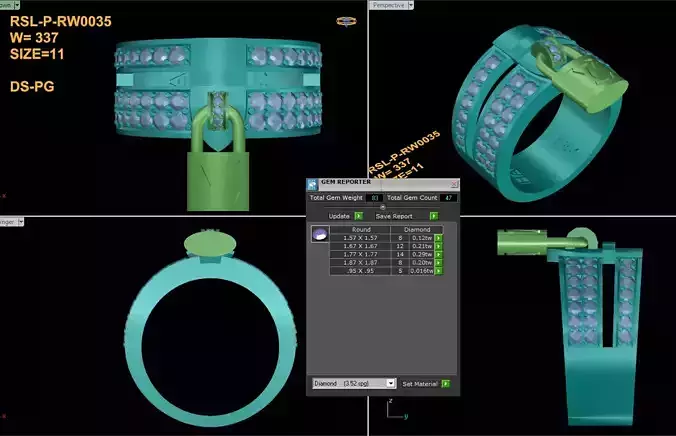Click the 0.29tw weight cell
Image resolution: width=676 pixels, height=436 pixels.
(422, 254)
